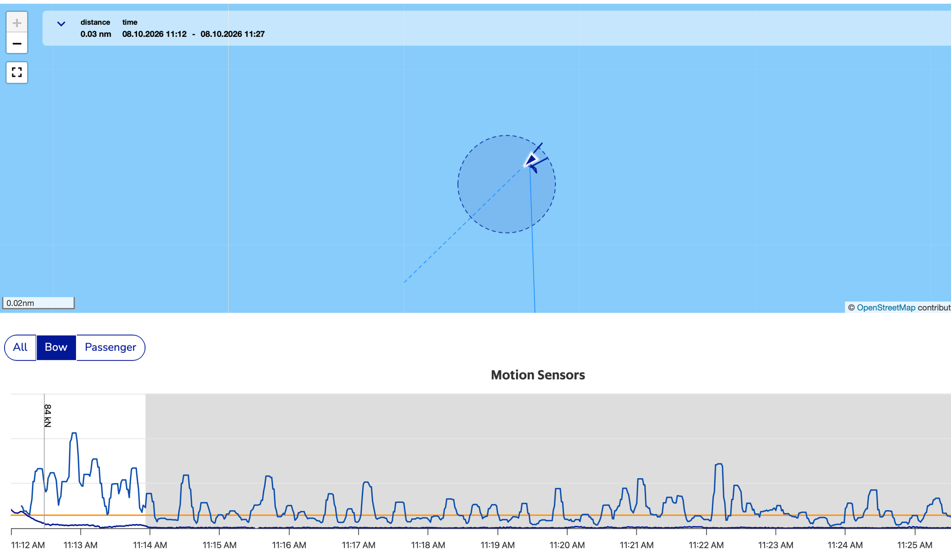Click the 11:14 AM axis label

click(150, 545)
